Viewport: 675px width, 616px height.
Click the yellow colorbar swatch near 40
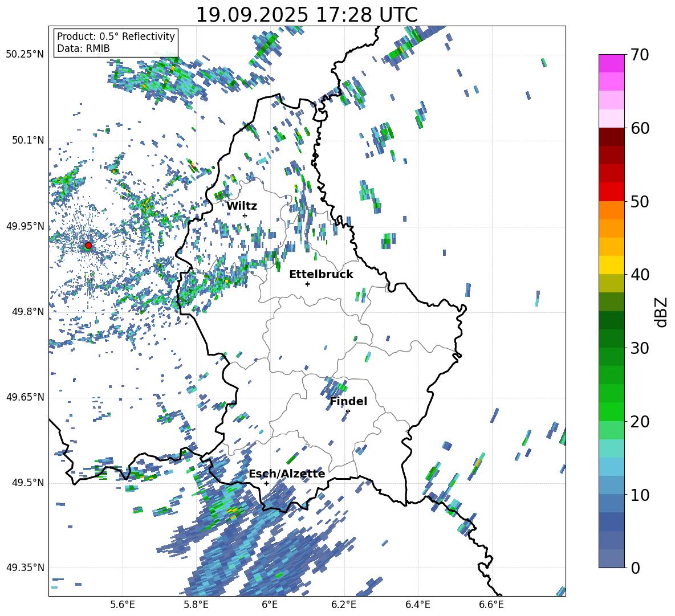[x=612, y=265]
